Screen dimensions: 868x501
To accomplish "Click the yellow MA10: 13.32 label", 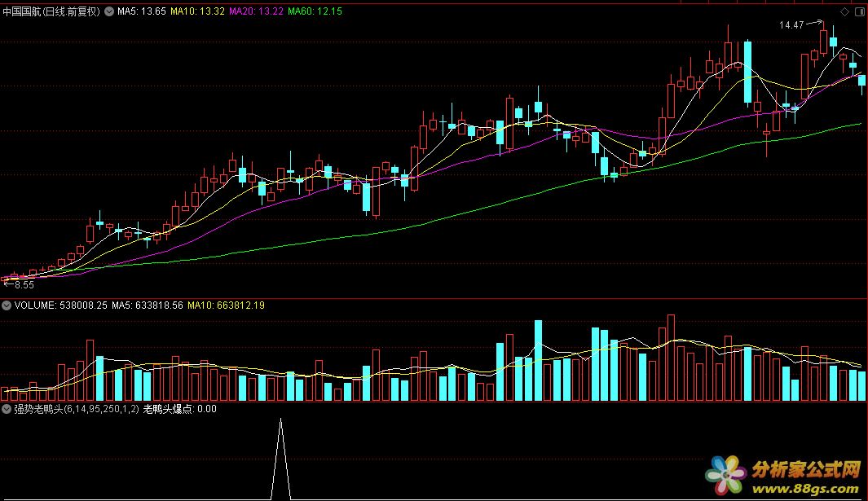I will click(x=197, y=11).
